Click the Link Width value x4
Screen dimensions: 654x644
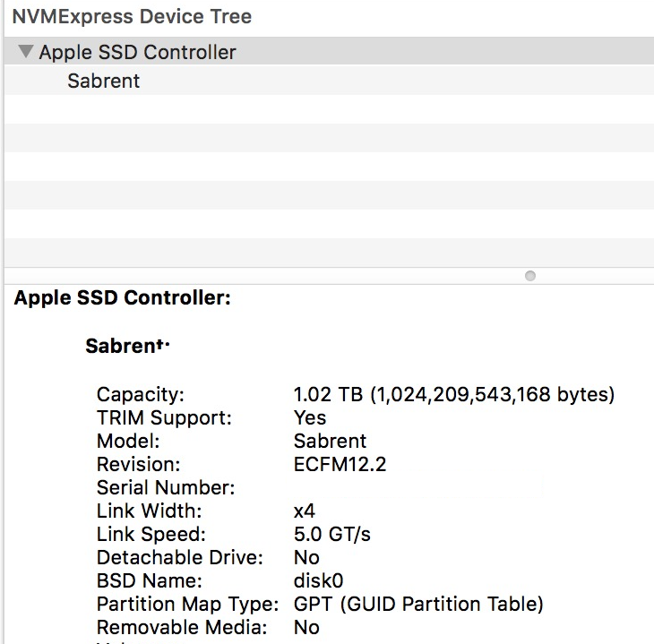point(305,511)
